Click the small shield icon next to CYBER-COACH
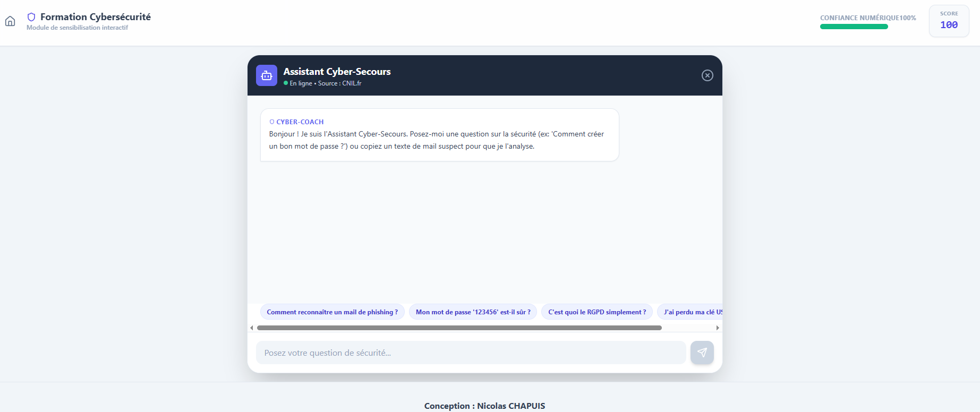The height and width of the screenshot is (412, 980). click(x=272, y=122)
